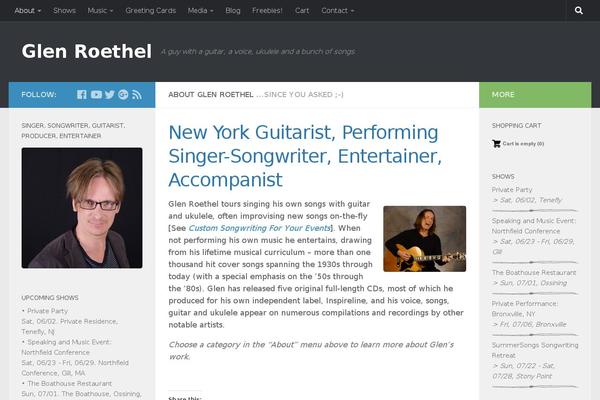600x400 pixels.
Task: Expand the Music dropdown menu
Action: click(x=100, y=11)
